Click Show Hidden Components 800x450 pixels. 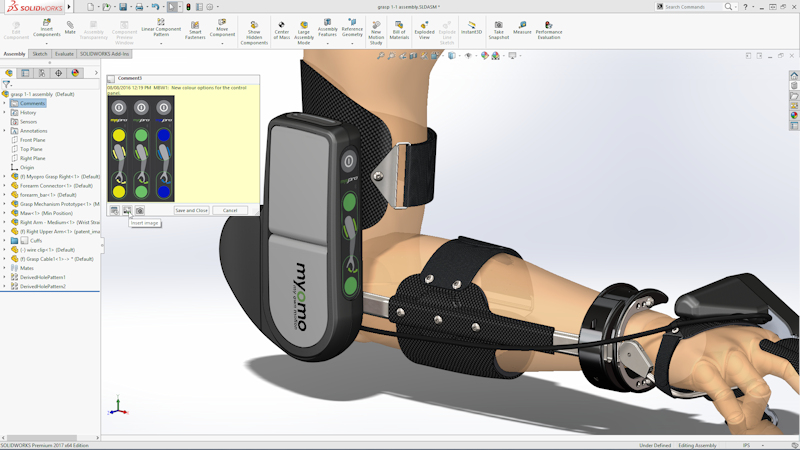[254, 33]
